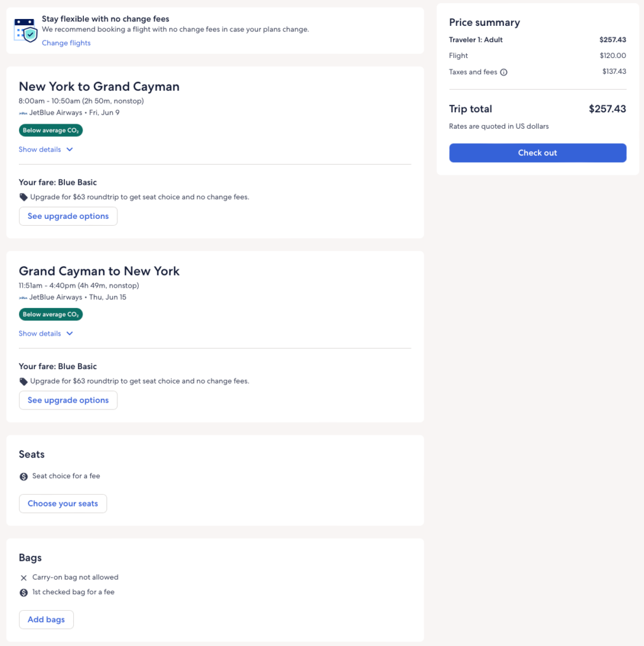Click the X icon next to Carry-on bag not allowed
This screenshot has height=646, width=644.
point(24,578)
